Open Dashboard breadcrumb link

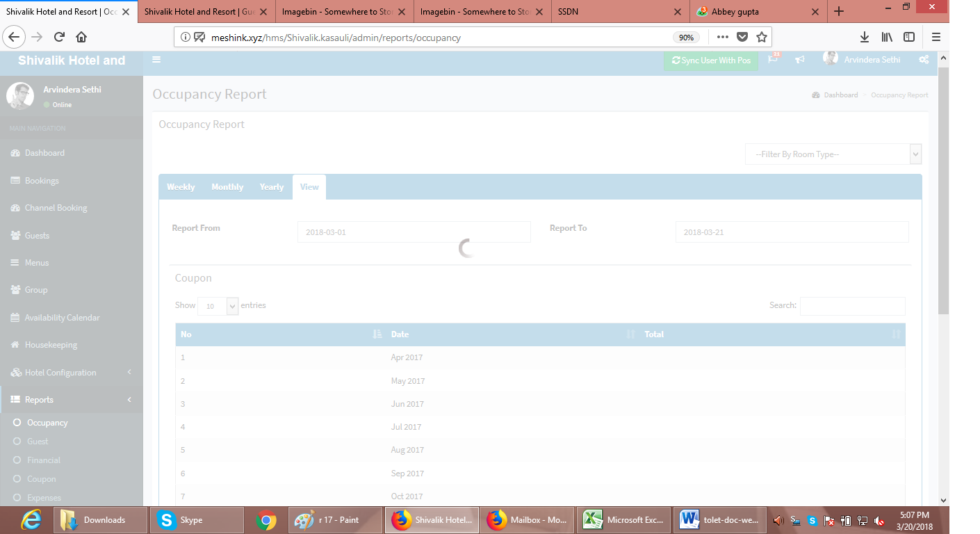[840, 95]
